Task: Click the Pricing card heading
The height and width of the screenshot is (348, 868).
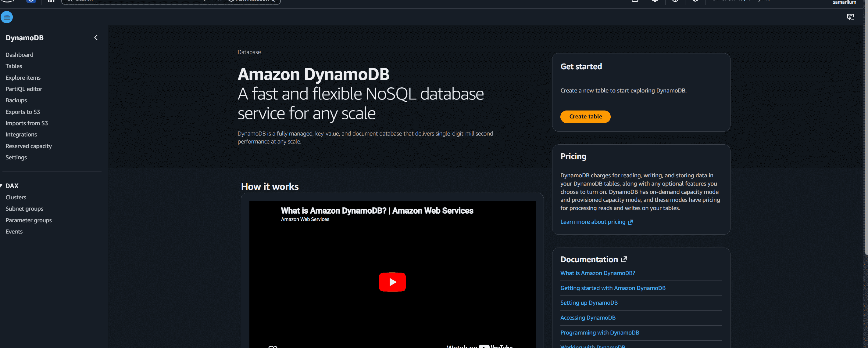Action: point(573,156)
